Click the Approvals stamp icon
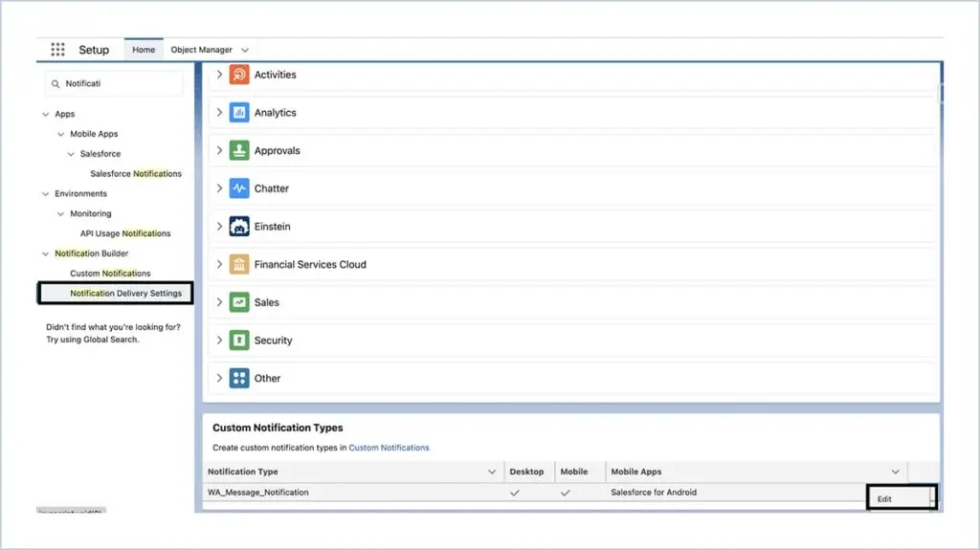Viewport: 980px width, 550px height. (x=238, y=150)
